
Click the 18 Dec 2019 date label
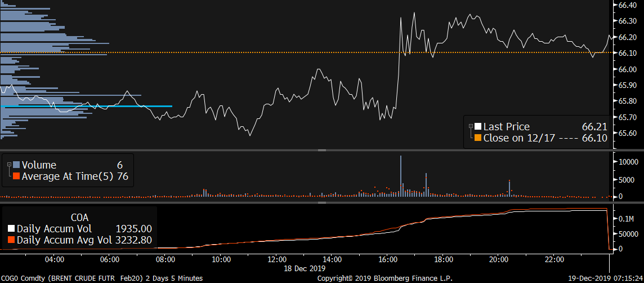pyautogui.click(x=304, y=268)
